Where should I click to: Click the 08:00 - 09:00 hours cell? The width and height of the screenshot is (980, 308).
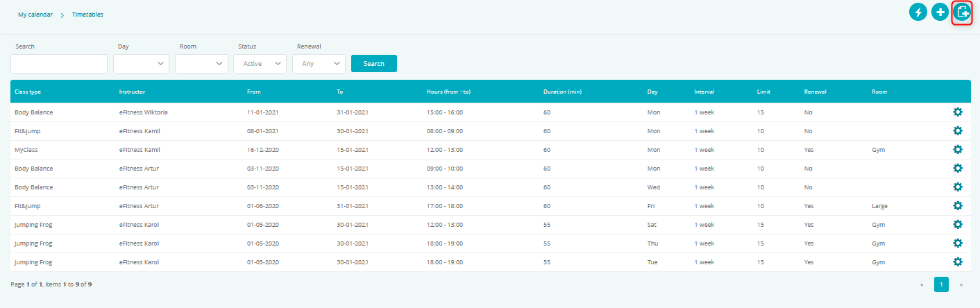445,131
